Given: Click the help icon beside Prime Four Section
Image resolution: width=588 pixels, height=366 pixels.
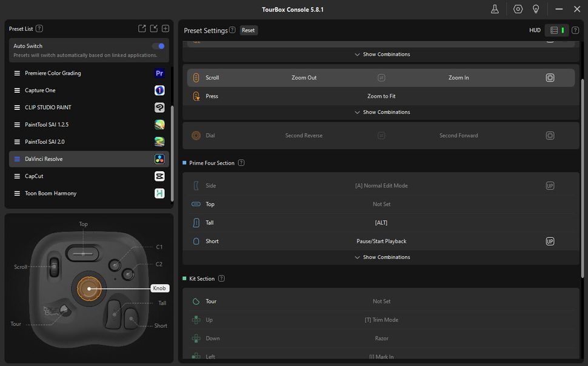Looking at the screenshot, I should click(241, 163).
